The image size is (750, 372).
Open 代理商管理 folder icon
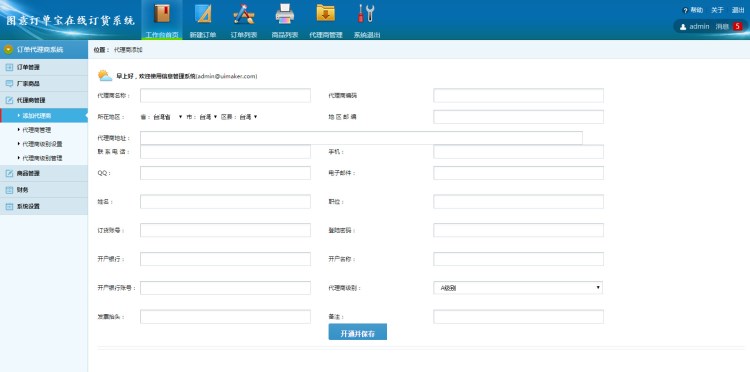tap(326, 13)
